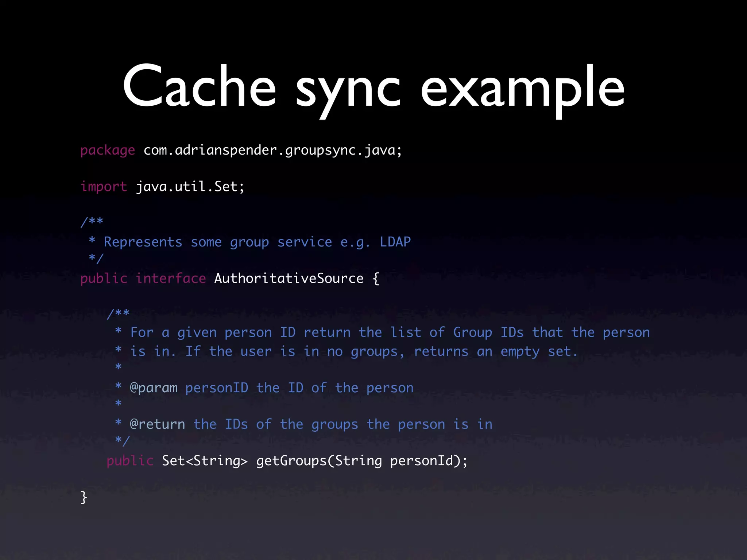
Task: Click the comment line 'is in. If the user is in no groups'
Action: point(347,351)
